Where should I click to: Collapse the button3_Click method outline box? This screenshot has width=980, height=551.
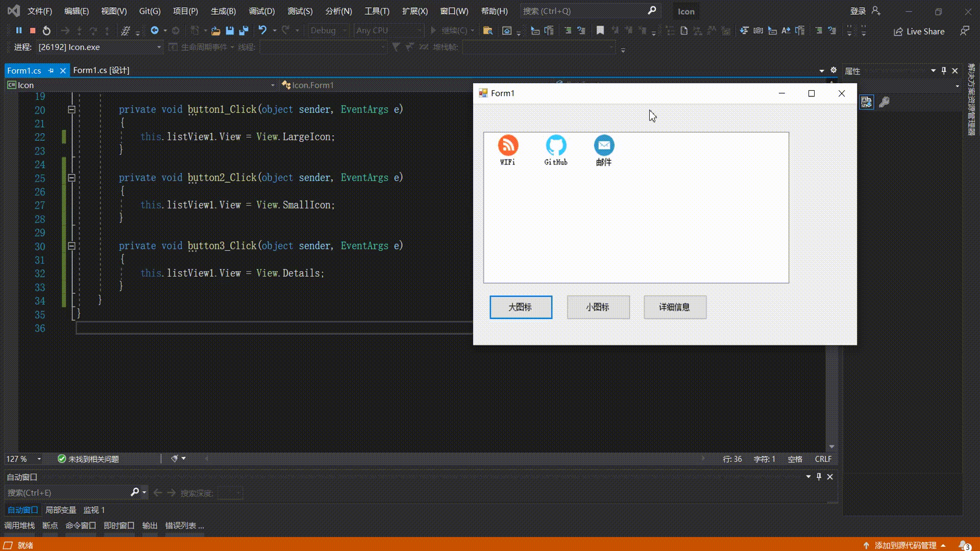click(x=71, y=246)
